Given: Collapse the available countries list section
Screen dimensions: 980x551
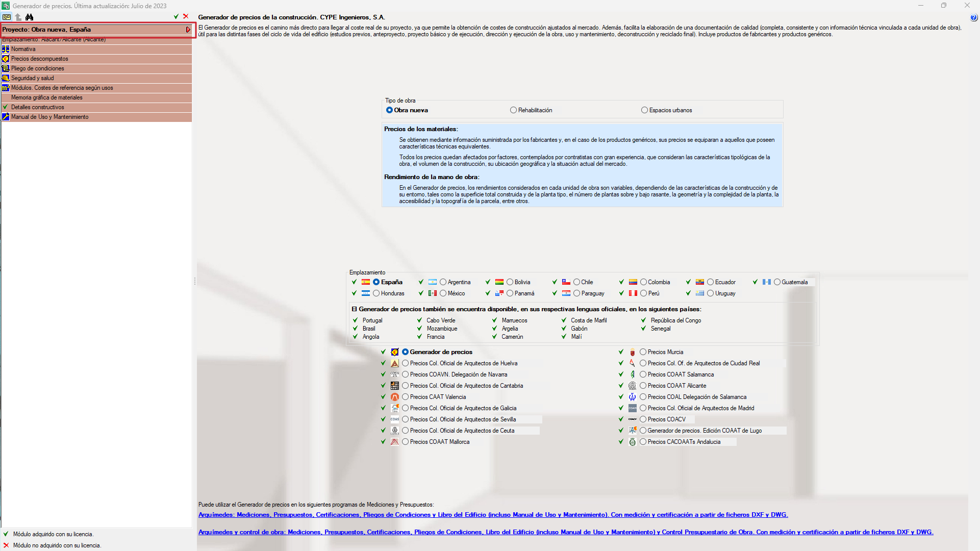Looking at the screenshot, I should (354, 309).
